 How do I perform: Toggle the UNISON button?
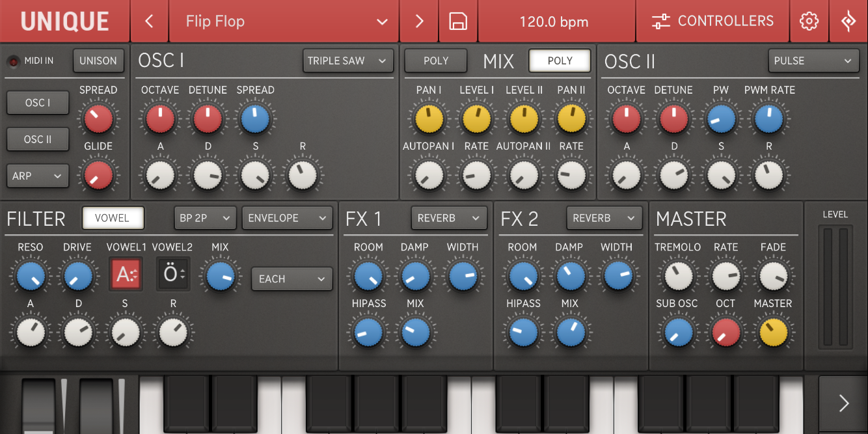[x=98, y=61]
